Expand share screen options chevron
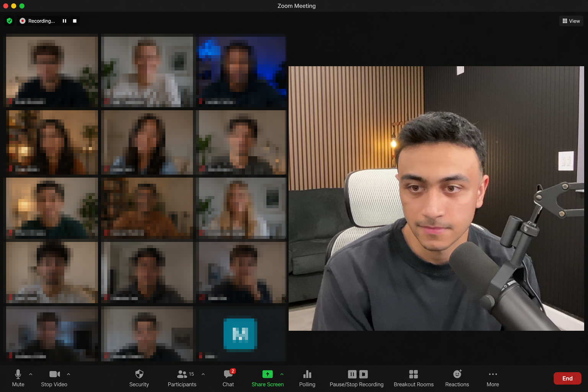Image resolution: width=588 pixels, height=392 pixels. [x=282, y=374]
